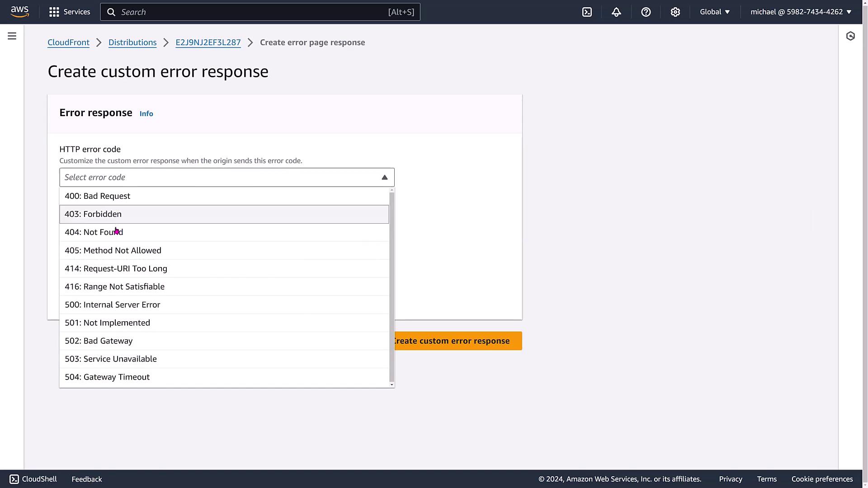Image resolution: width=868 pixels, height=488 pixels.
Task: Open the Services grid menu
Action: click(x=70, y=12)
